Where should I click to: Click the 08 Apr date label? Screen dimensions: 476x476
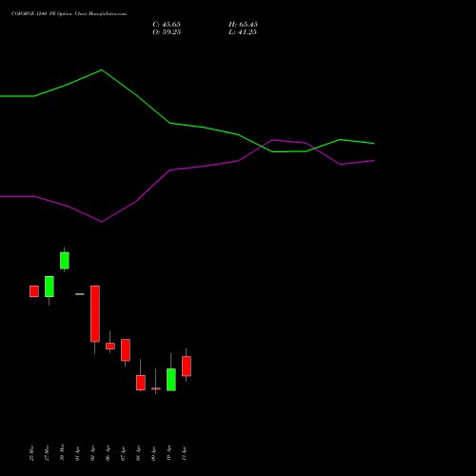tap(138, 453)
